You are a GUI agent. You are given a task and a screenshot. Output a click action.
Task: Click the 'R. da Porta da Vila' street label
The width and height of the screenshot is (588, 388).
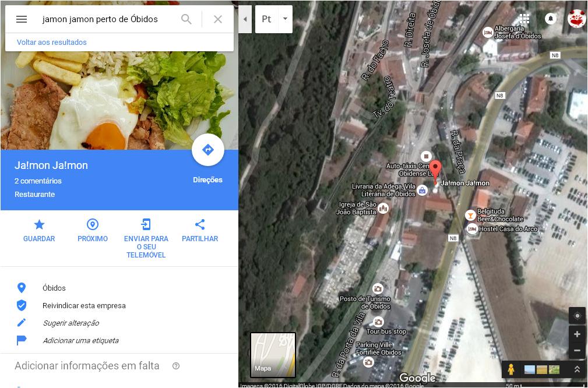point(348,345)
